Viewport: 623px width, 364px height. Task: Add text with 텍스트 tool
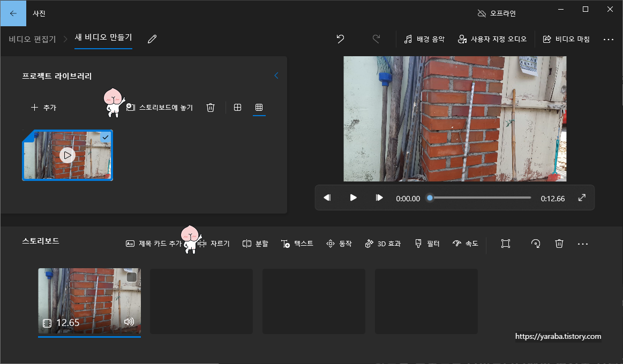pos(297,244)
